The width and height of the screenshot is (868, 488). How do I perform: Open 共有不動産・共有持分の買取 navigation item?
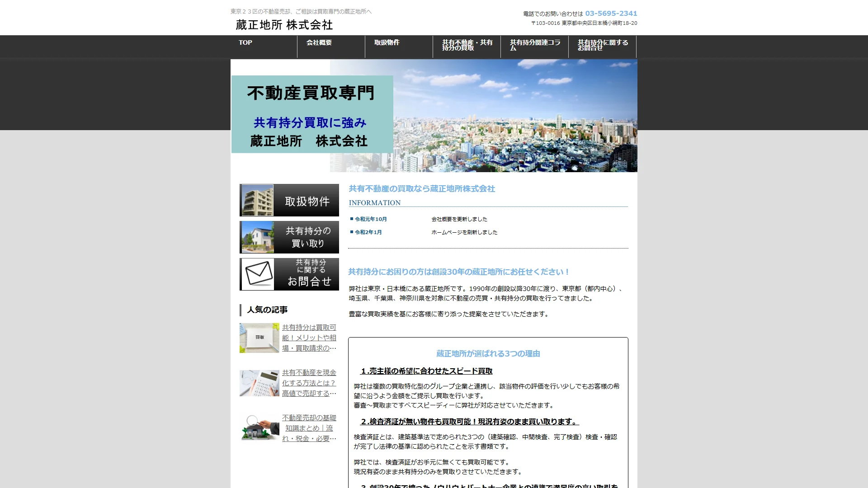click(x=467, y=47)
